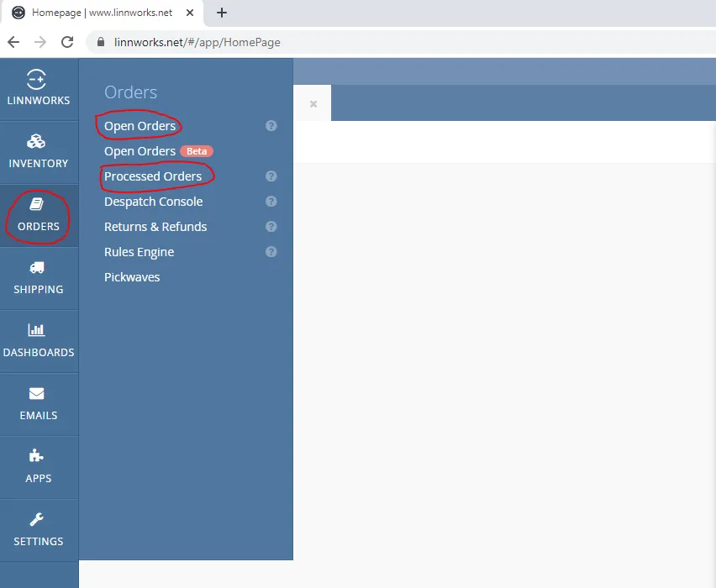Open the Inventory sidebar section
The height and width of the screenshot is (588, 716).
pyautogui.click(x=39, y=152)
